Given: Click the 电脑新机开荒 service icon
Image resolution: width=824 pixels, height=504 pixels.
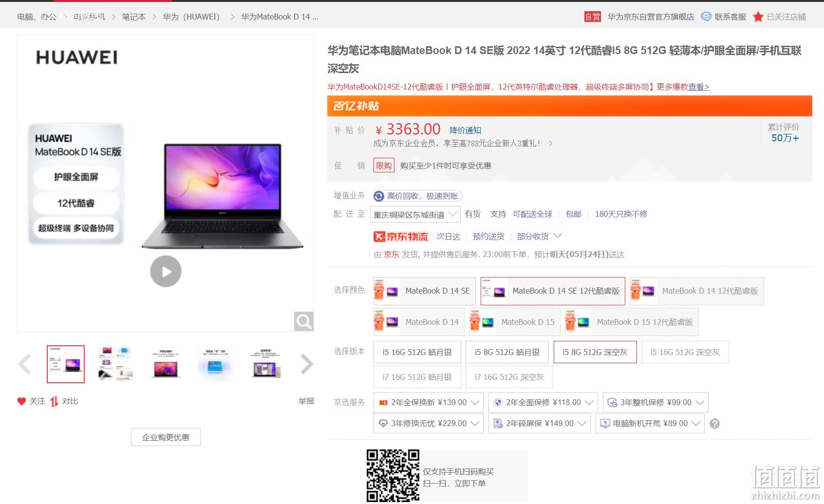Looking at the screenshot, I should coord(605,424).
